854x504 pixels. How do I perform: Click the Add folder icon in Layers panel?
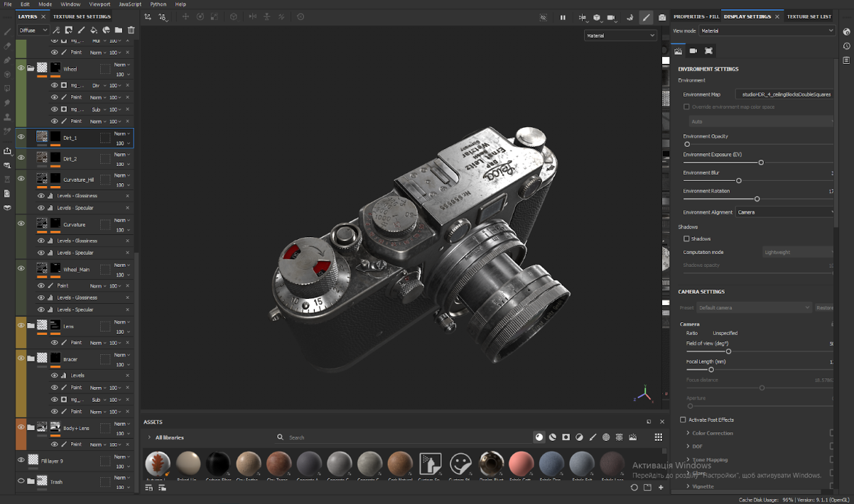[117, 29]
